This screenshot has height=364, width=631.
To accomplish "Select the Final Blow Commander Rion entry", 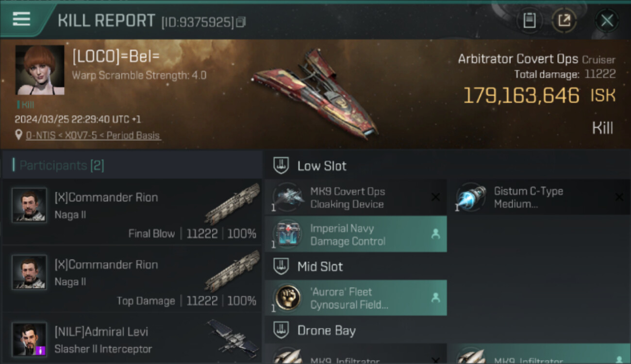I will (132, 212).
